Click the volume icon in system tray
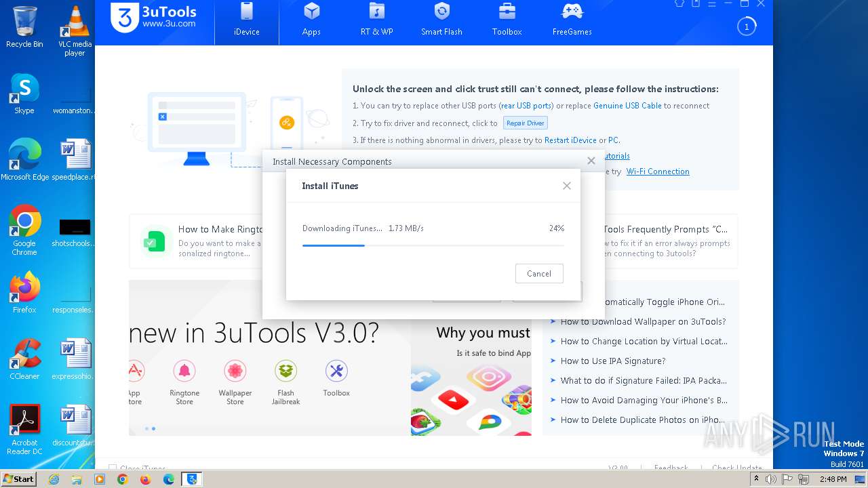The width and height of the screenshot is (868, 488). (771, 479)
